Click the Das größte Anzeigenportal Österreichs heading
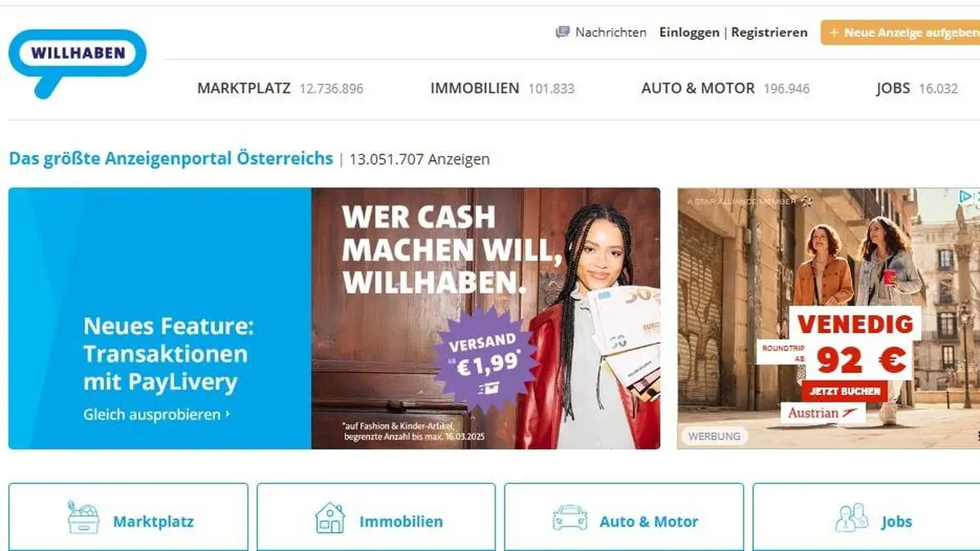 point(171,159)
